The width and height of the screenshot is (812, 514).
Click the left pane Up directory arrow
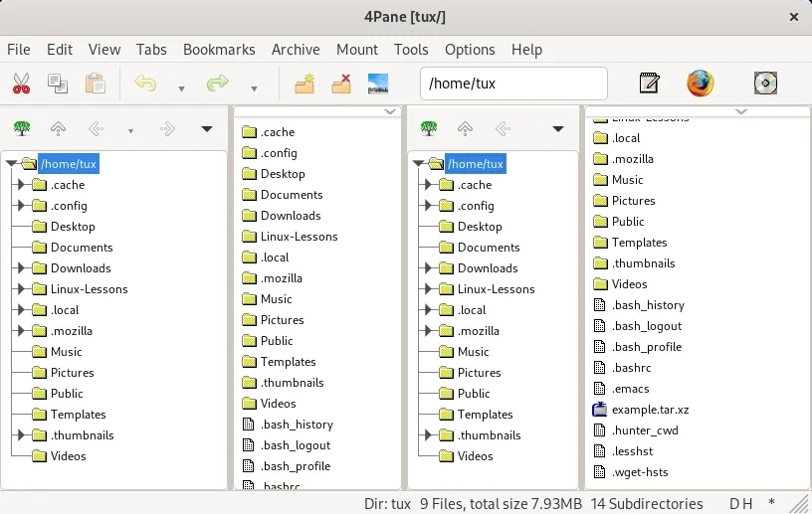58,128
